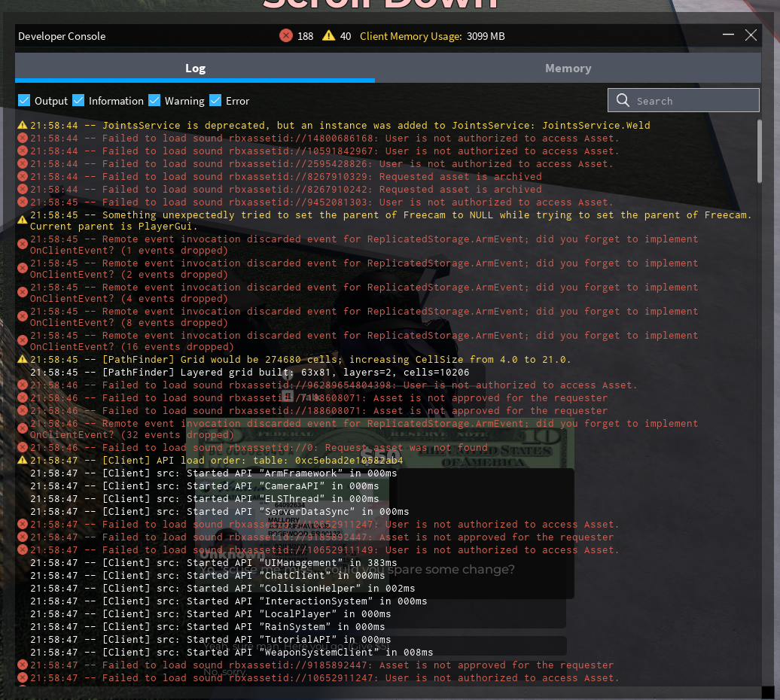
Task: Click warning icon beside JointsService deprecated message
Action: 23,125
